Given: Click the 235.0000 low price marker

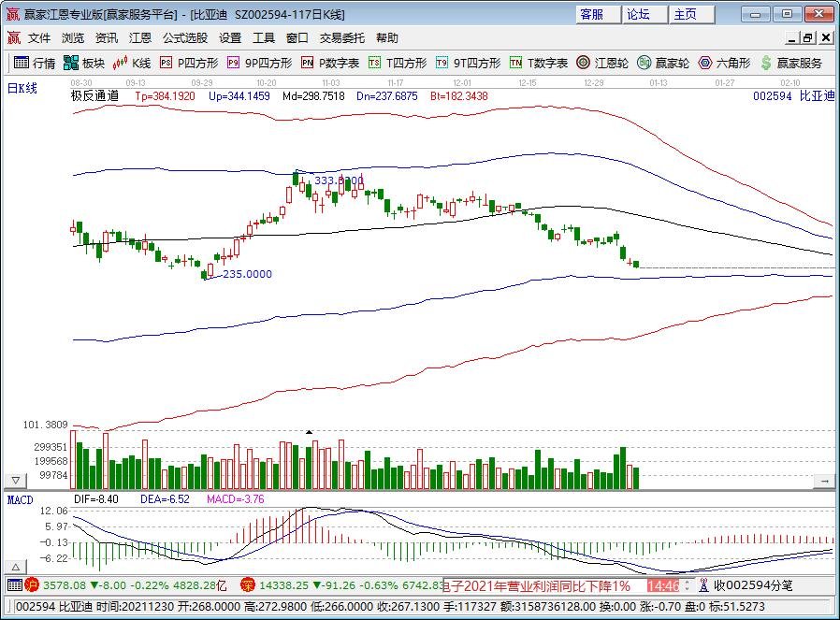Looking at the screenshot, I should (248, 274).
